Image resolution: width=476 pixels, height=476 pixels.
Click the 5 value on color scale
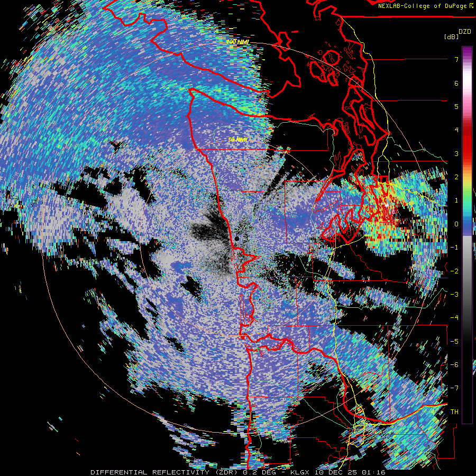[456, 106]
